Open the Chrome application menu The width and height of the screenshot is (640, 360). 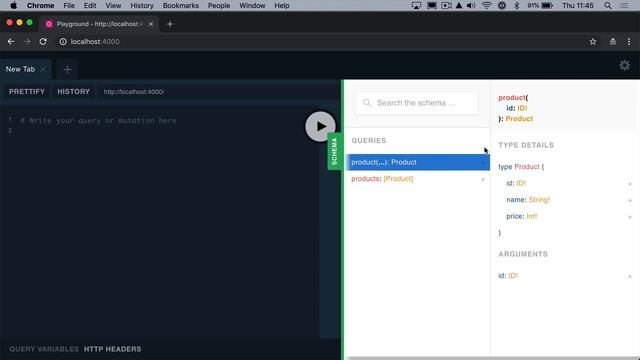40,6
